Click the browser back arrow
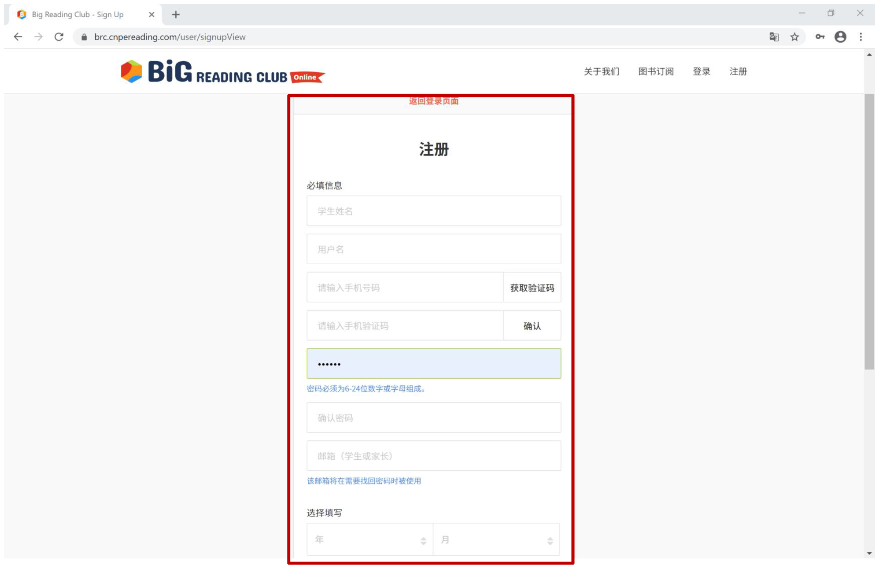This screenshot has width=877, height=588. tap(18, 37)
